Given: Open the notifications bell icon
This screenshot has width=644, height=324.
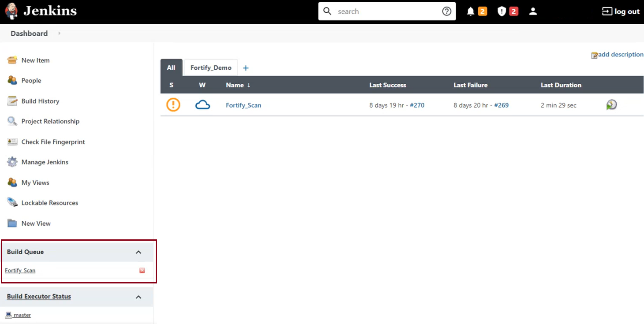Looking at the screenshot, I should (471, 11).
